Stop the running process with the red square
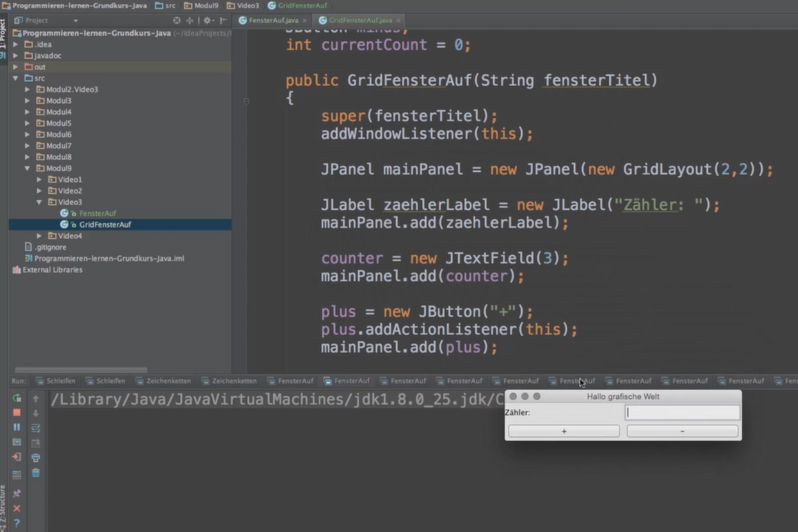This screenshot has width=798, height=532. pyautogui.click(x=17, y=412)
